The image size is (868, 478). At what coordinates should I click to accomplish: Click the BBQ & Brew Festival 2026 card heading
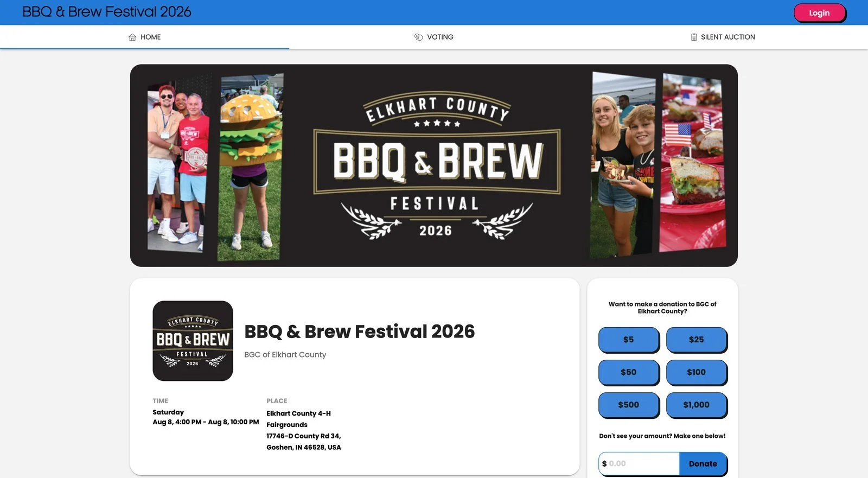(360, 332)
